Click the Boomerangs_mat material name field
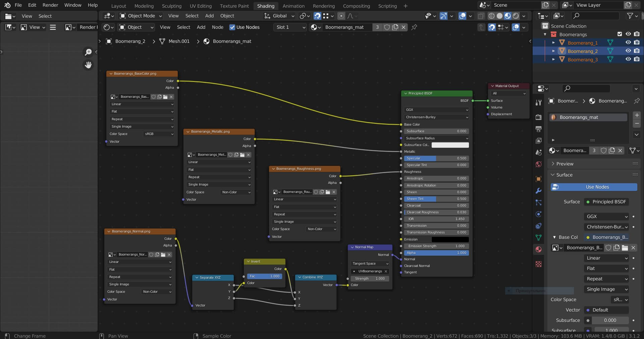The image size is (644, 339). (x=345, y=27)
